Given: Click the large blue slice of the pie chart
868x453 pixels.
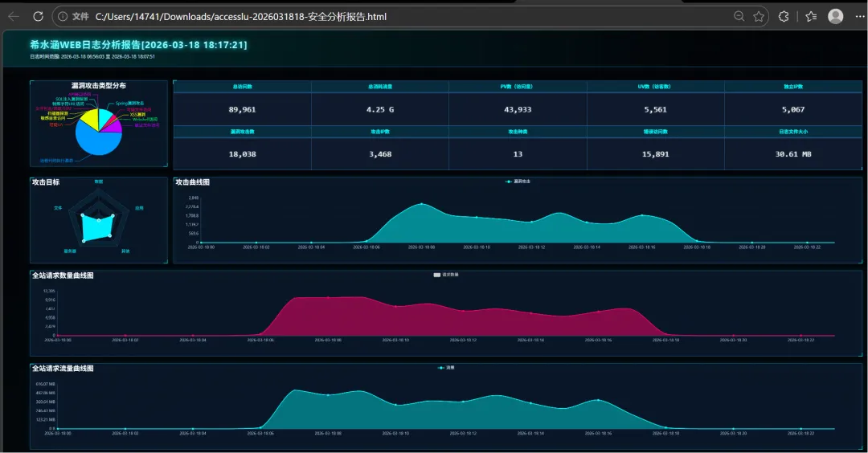Looking at the screenshot, I should [x=100, y=141].
